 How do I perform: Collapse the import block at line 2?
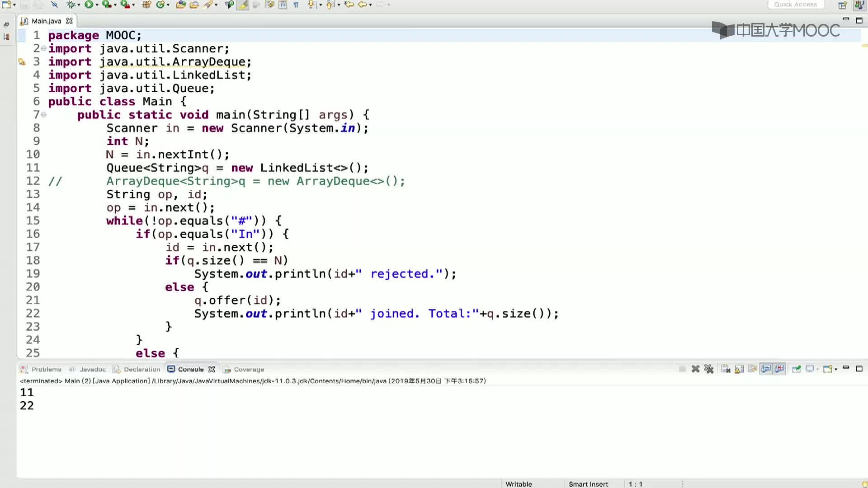pos(43,48)
